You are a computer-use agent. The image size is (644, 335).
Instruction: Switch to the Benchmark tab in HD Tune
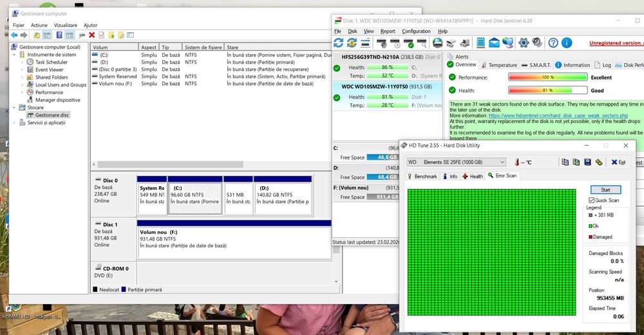(x=422, y=177)
